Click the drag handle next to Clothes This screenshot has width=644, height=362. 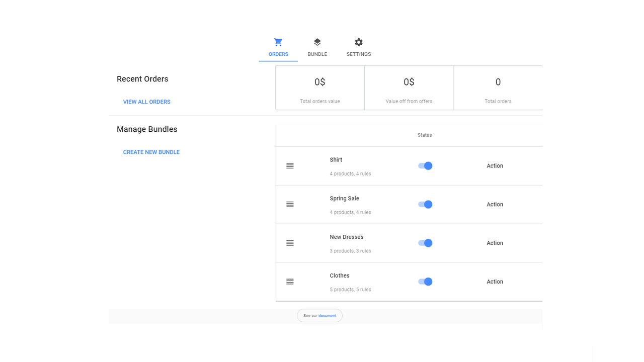coord(290,282)
